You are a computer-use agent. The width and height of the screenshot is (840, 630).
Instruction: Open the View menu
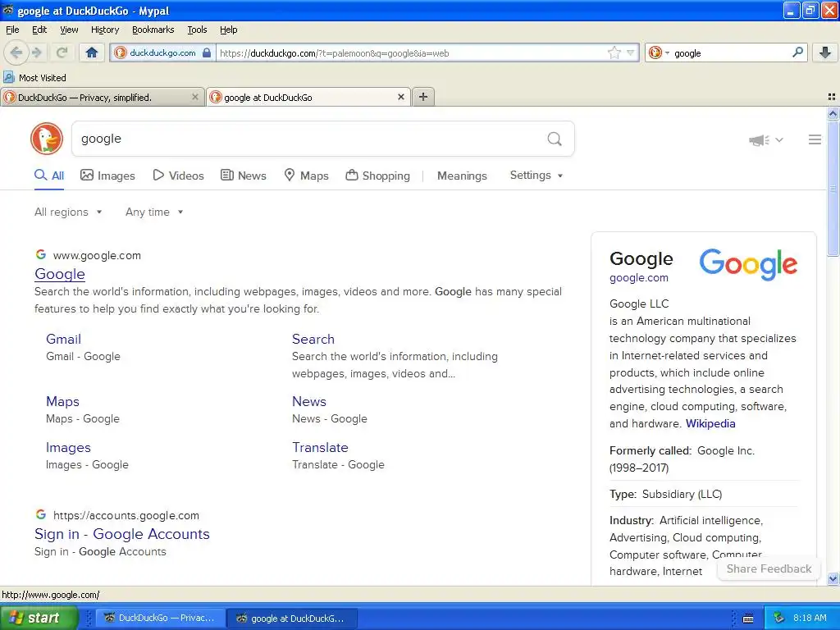pos(69,30)
